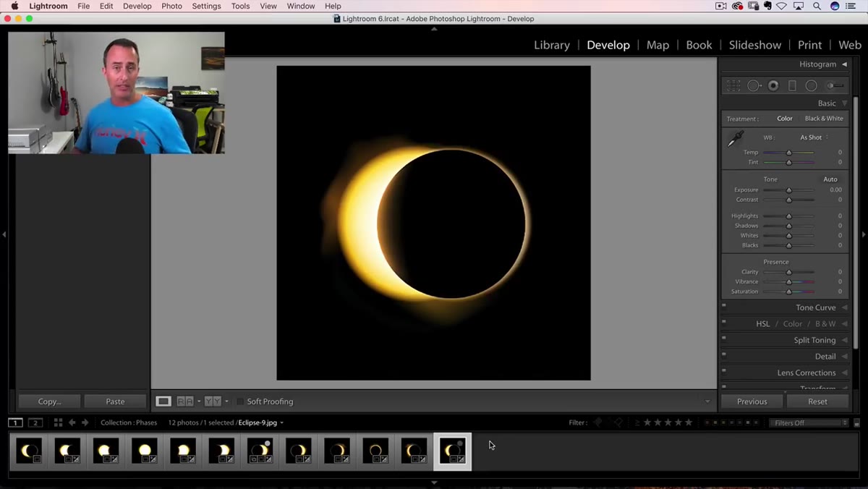Screen dimensions: 868x489
Task: Filter by flagged status flag icon
Action: coord(597,422)
